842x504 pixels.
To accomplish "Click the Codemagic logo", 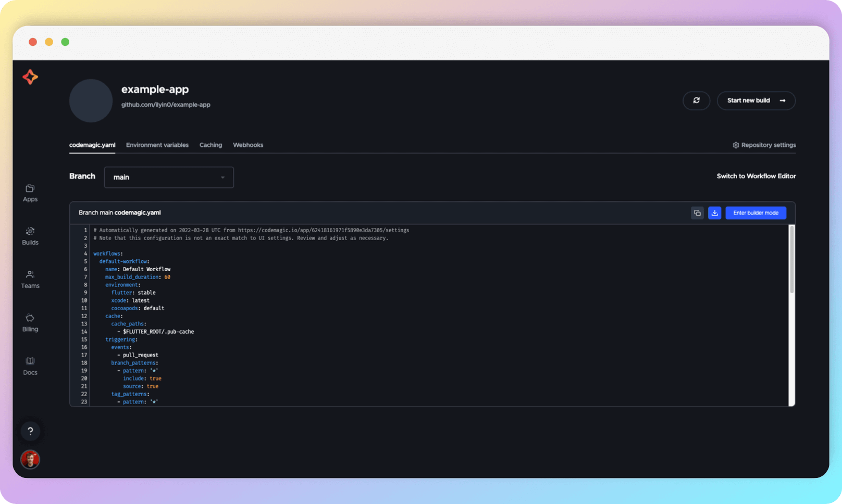I will 30,77.
